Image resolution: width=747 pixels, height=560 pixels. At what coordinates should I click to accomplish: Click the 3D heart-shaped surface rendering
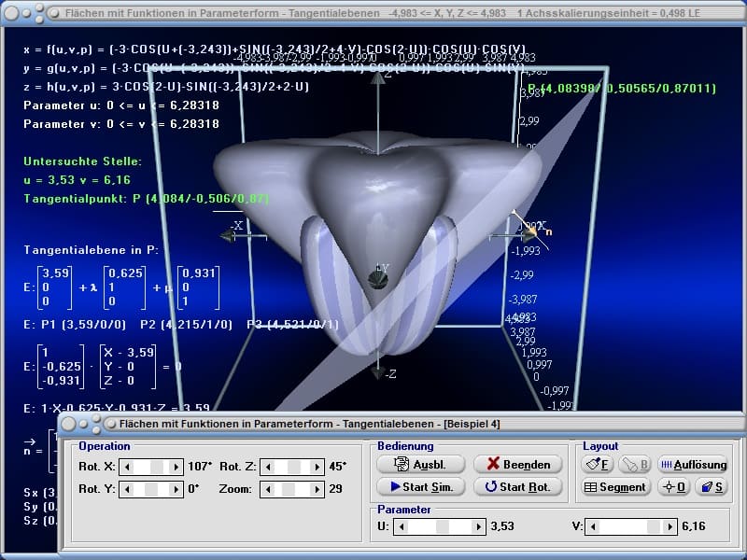379,241
